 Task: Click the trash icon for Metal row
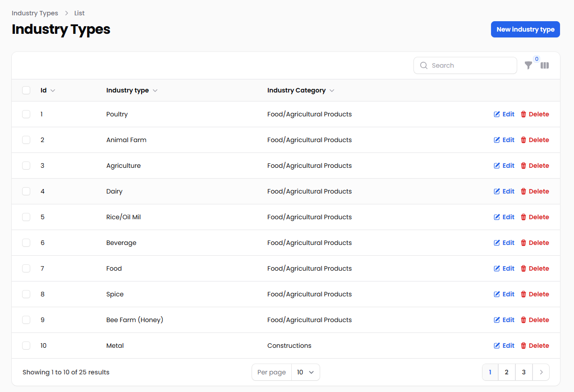(523, 346)
